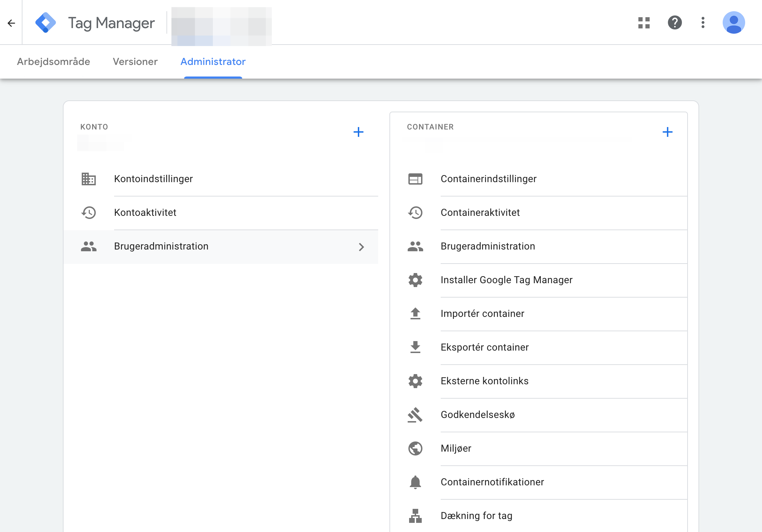Open Containerindstillinger

[x=539, y=179]
